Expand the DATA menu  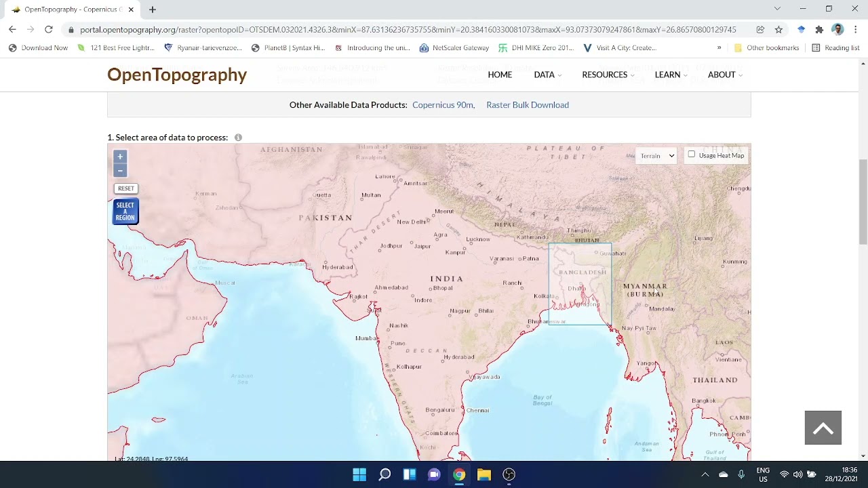pos(548,75)
